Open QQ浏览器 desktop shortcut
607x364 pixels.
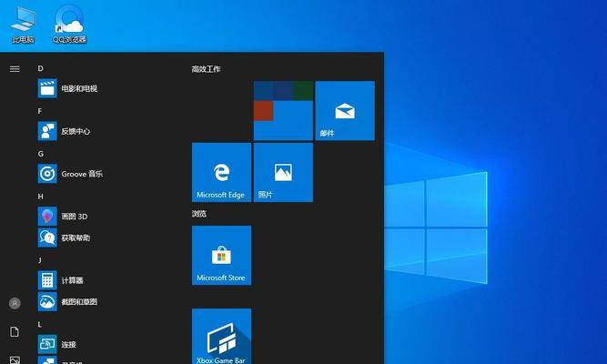click(69, 24)
